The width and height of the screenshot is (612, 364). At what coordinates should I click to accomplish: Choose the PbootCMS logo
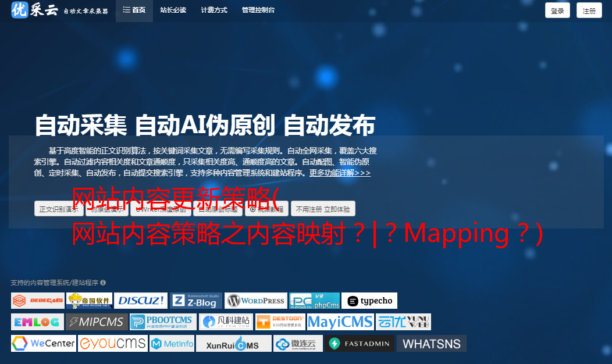[x=163, y=322]
